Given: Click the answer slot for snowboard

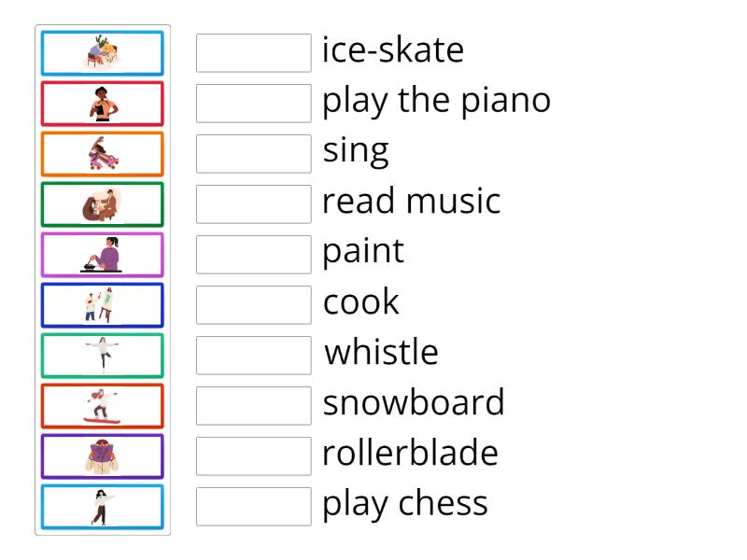Looking at the screenshot, I should click(254, 407).
